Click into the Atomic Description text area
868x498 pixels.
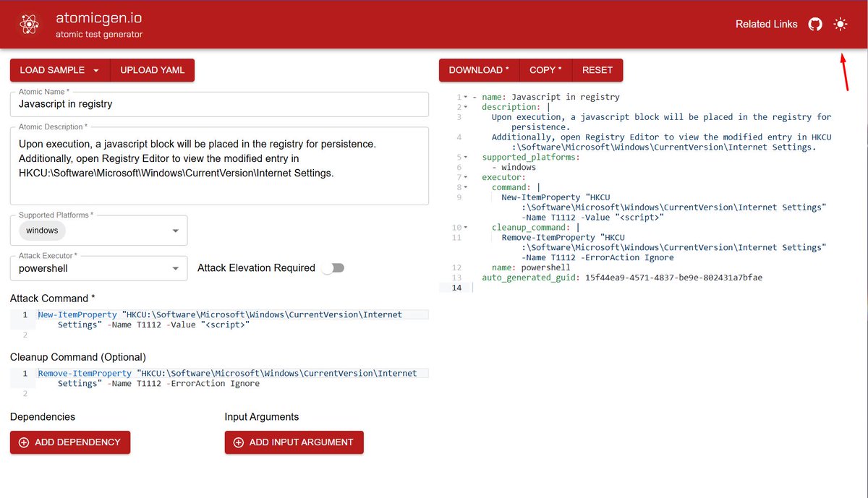[x=219, y=166]
